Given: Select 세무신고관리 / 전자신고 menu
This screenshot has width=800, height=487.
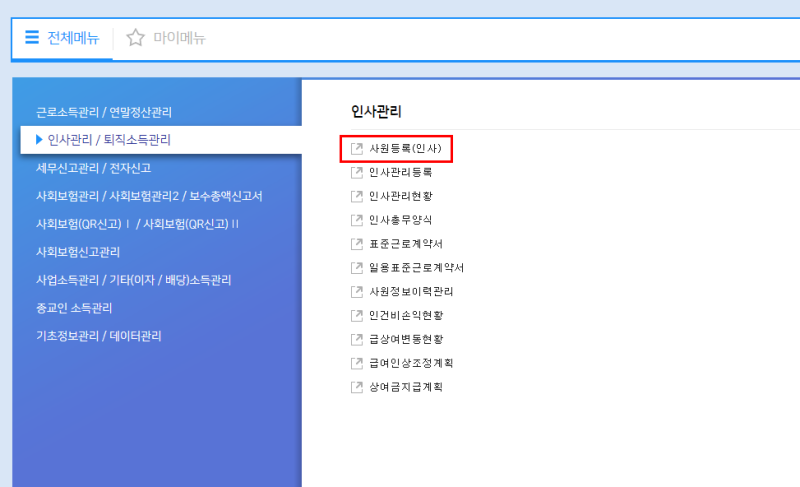Looking at the screenshot, I should click(93, 168).
